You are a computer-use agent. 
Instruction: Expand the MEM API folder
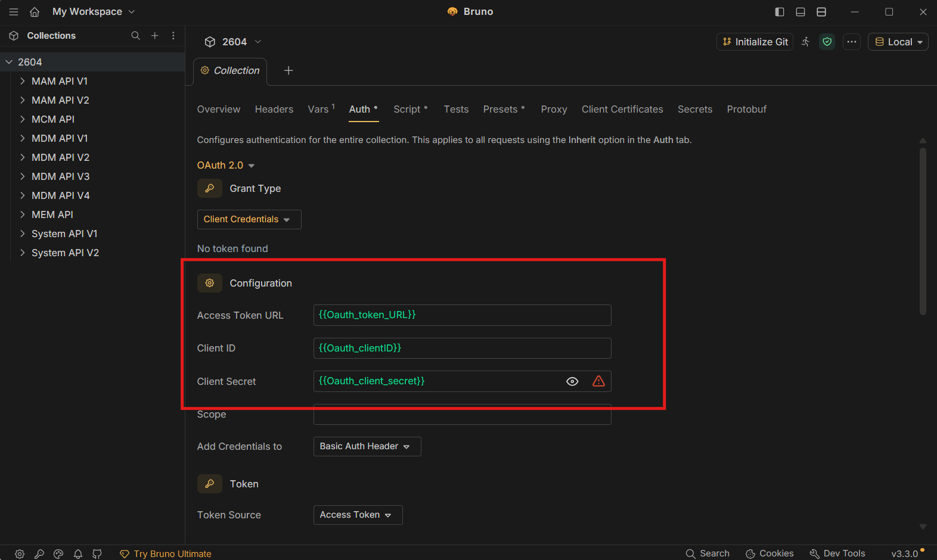tap(23, 214)
